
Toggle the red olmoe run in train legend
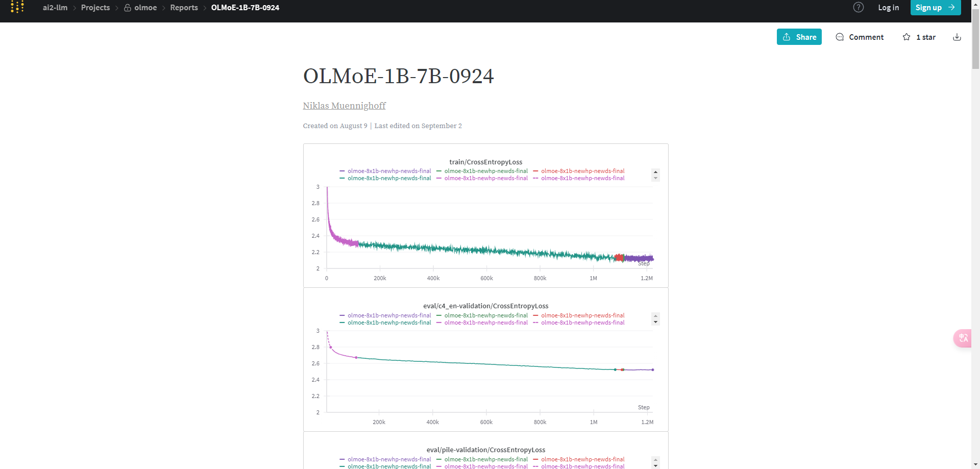[x=582, y=171]
